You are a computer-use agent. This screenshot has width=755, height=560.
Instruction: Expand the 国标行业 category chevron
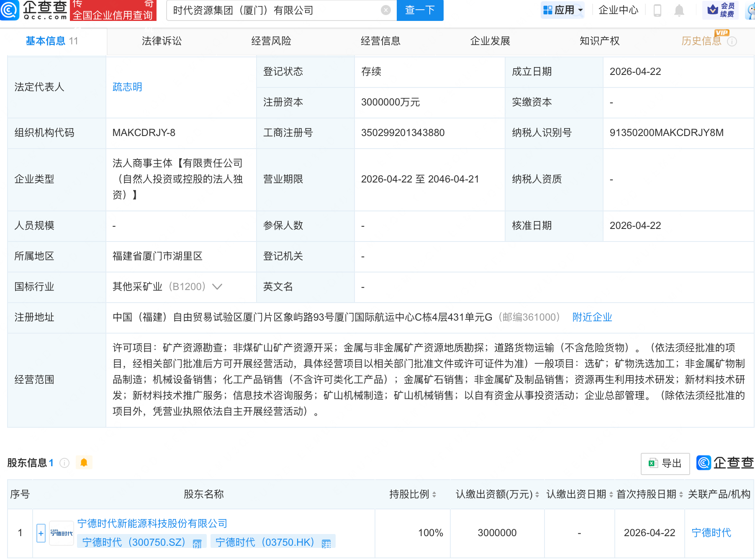coord(217,287)
